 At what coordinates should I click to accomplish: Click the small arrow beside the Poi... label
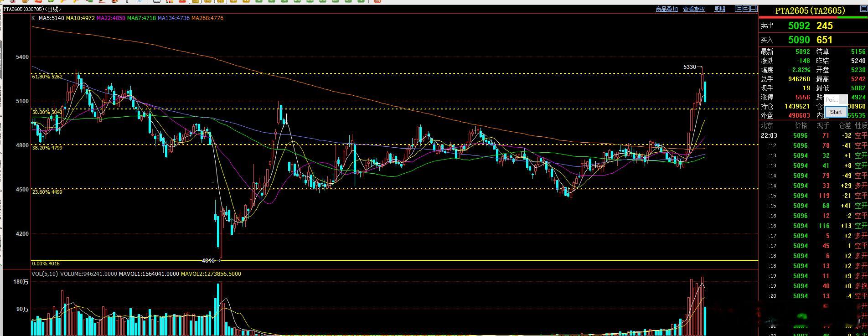coord(843,99)
